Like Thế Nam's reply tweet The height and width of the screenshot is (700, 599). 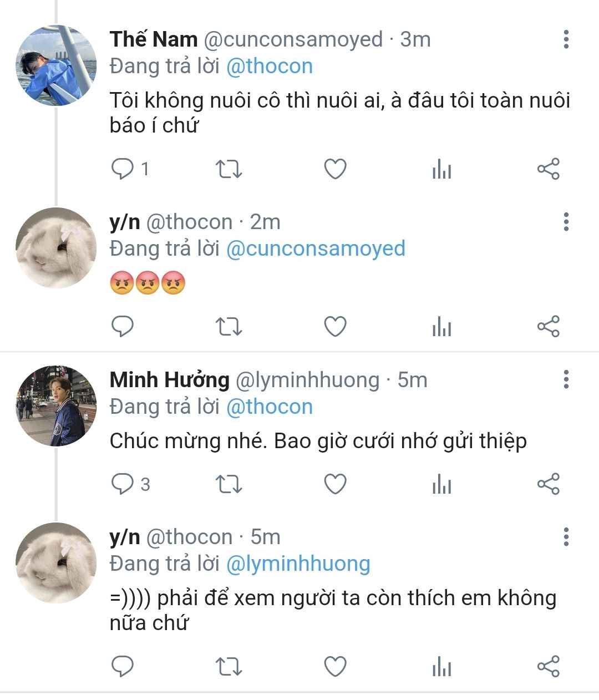(x=335, y=169)
